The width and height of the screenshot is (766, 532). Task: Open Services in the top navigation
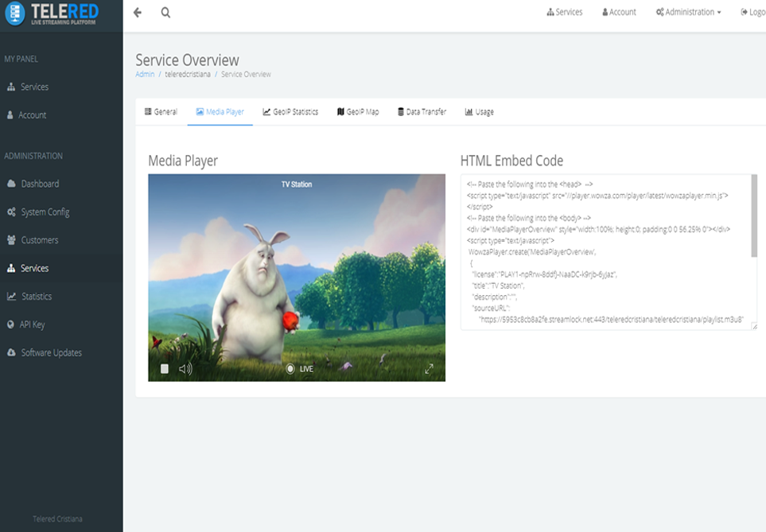pos(564,12)
